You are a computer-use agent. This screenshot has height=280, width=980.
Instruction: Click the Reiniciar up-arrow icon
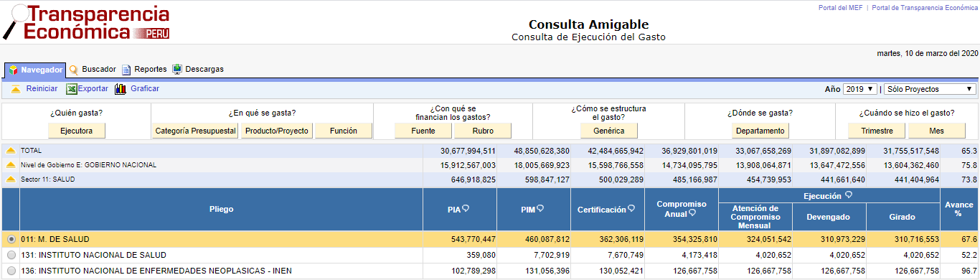(15, 89)
